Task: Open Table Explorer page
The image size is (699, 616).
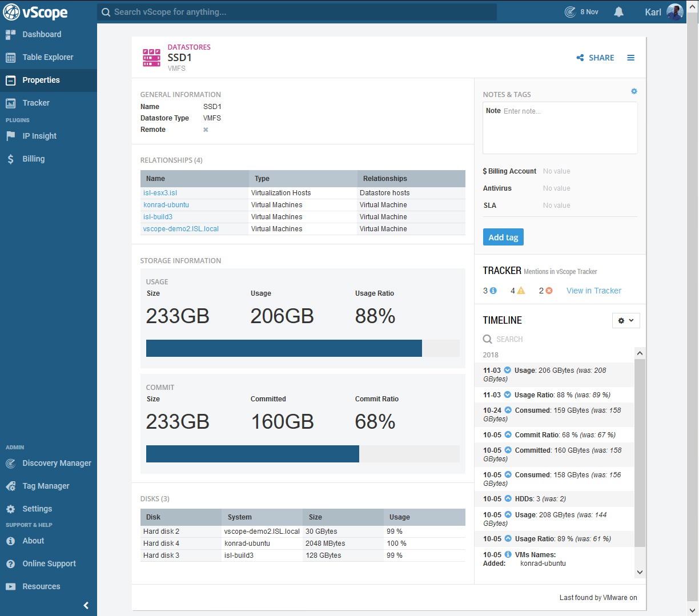Action: tap(48, 58)
